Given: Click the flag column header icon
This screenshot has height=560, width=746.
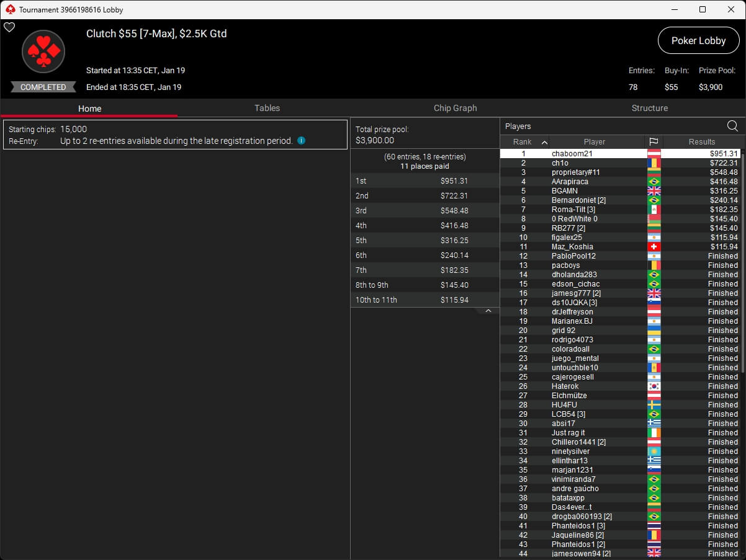Looking at the screenshot, I should tap(654, 142).
